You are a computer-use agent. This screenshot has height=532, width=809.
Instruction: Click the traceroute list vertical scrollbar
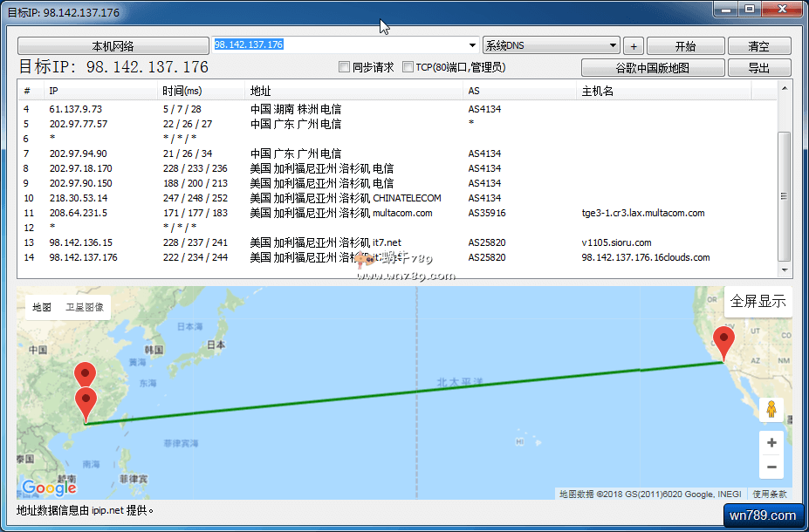785,196
